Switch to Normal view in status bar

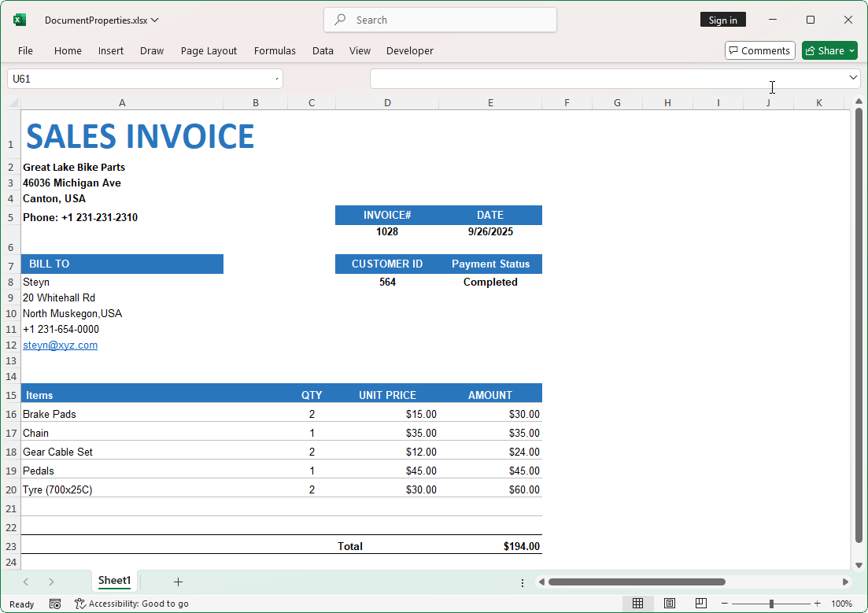pyautogui.click(x=637, y=603)
